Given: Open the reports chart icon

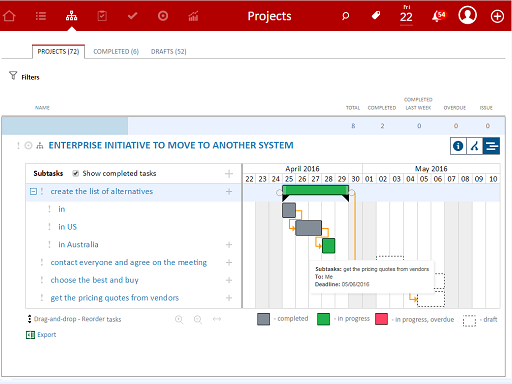Looking at the screenshot, I should (x=193, y=16).
